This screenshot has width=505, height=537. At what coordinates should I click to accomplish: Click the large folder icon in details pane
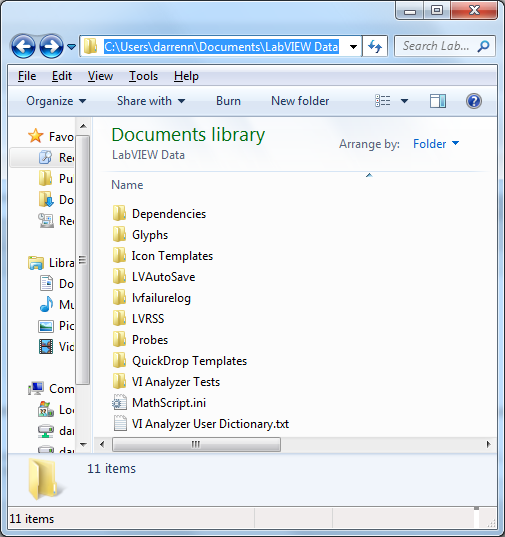pos(46,479)
